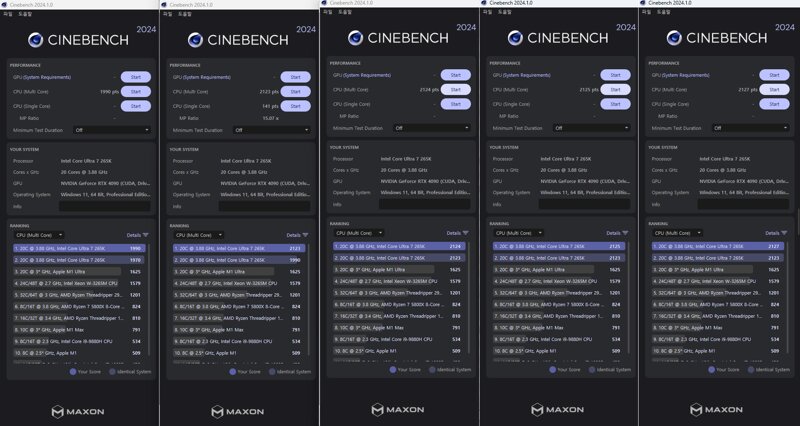Click title bar Cinebench icon of 2124 pts window
This screenshot has width=800, height=426.
coord(324,3)
